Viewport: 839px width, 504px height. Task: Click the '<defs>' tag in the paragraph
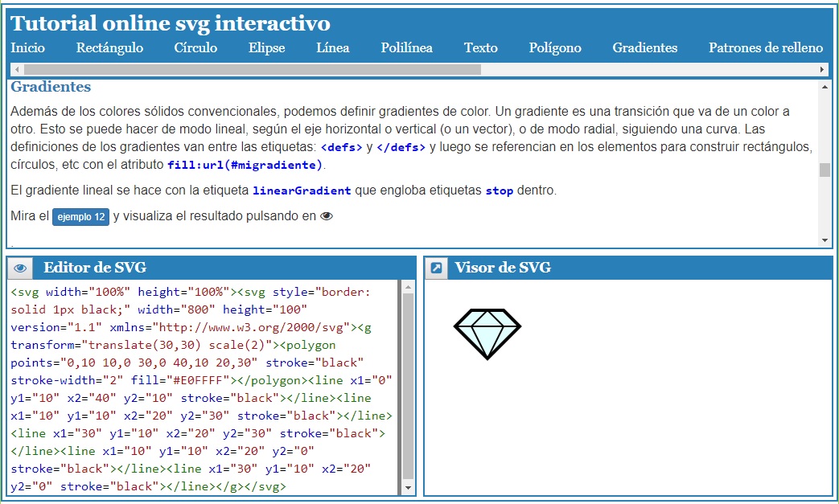tap(341, 148)
